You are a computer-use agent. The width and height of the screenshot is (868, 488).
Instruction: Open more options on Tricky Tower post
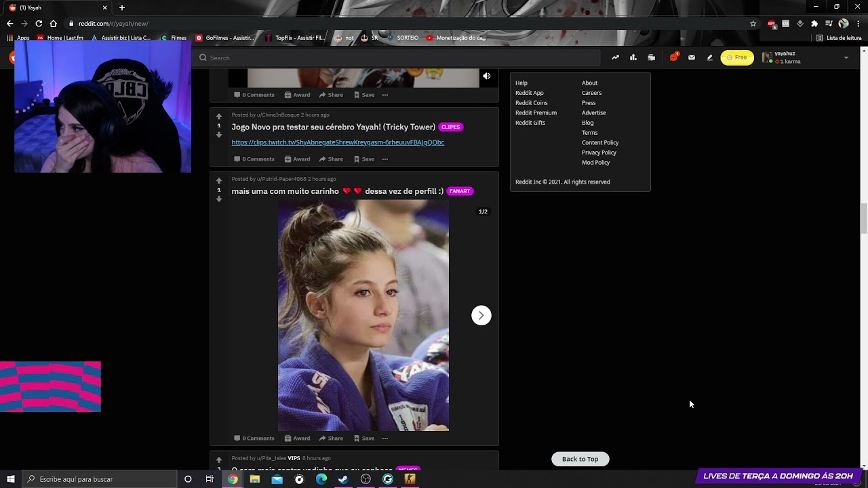384,159
